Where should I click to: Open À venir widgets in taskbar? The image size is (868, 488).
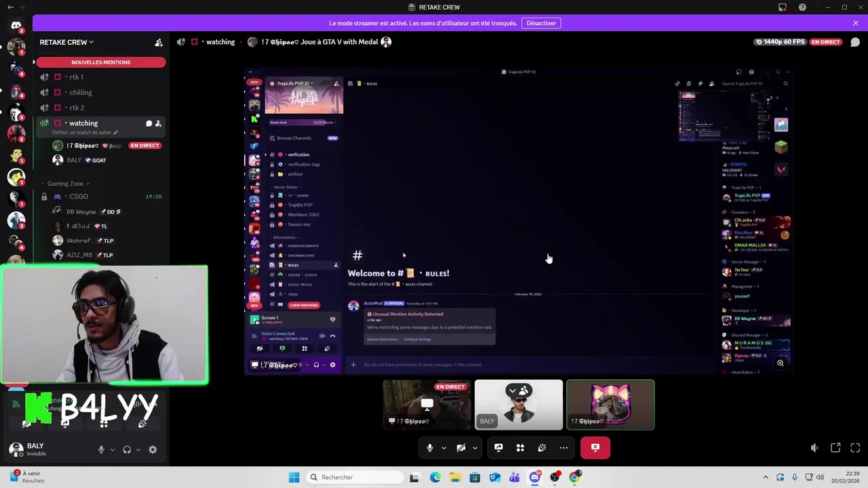pyautogui.click(x=27, y=477)
